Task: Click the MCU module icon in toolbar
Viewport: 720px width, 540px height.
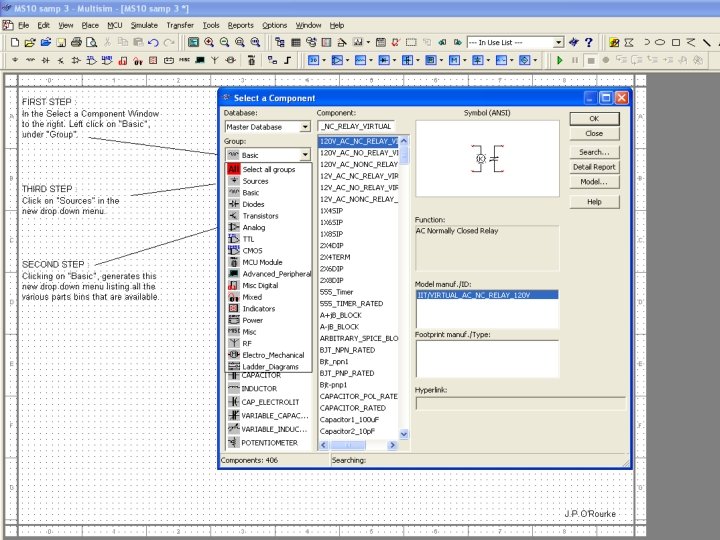Action: (x=251, y=60)
